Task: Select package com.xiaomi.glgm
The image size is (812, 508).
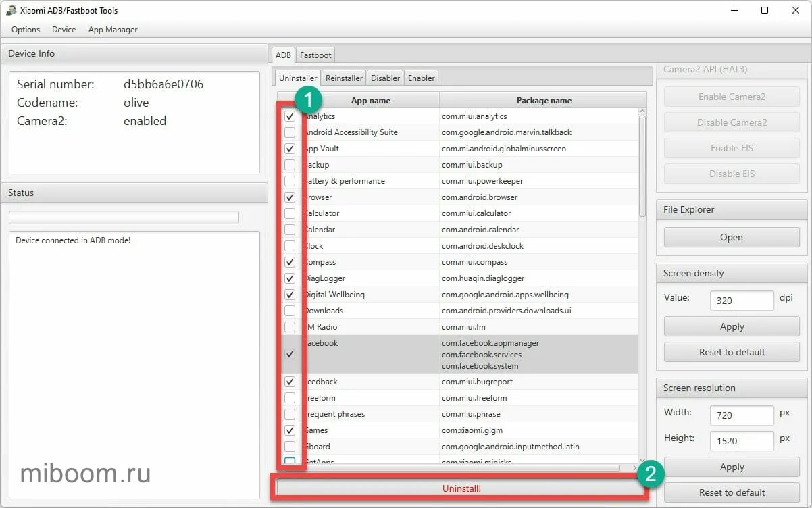Action: (472, 430)
